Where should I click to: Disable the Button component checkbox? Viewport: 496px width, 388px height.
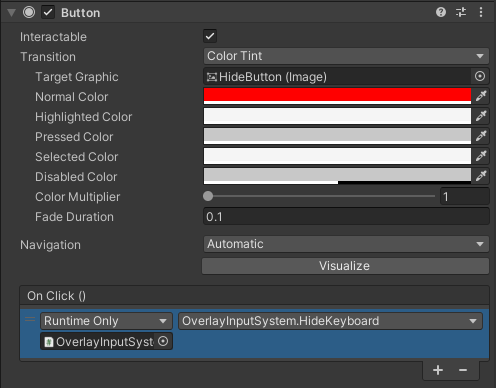(x=48, y=13)
